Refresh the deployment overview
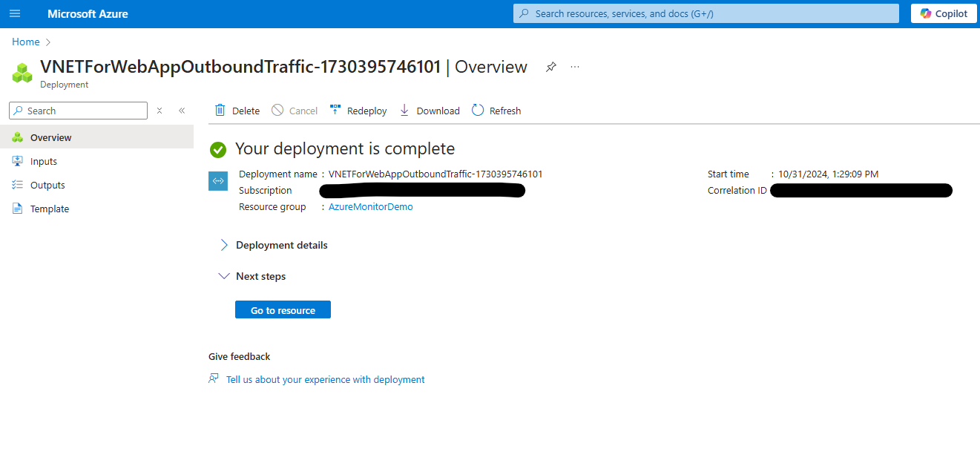Image resolution: width=980 pixels, height=449 pixels. pyautogui.click(x=496, y=111)
